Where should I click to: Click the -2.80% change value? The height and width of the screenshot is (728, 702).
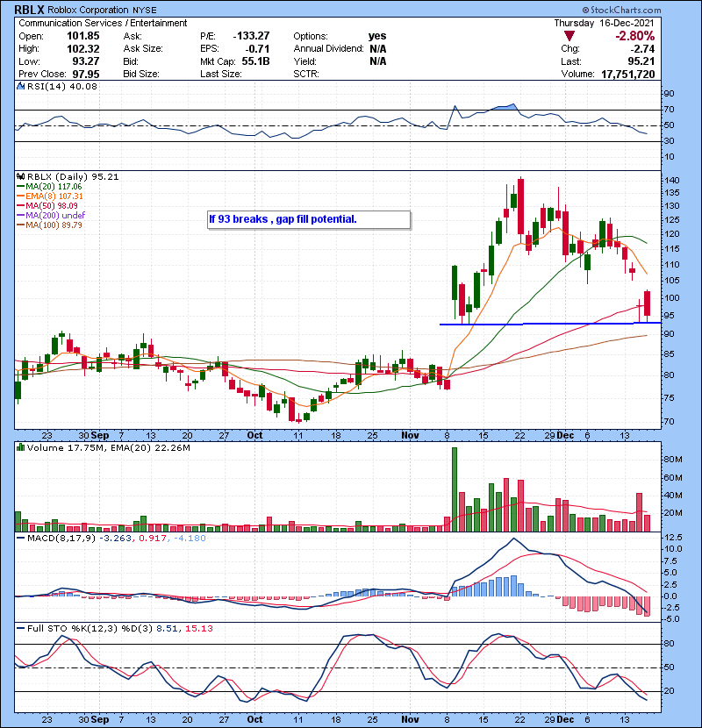[x=658, y=36]
